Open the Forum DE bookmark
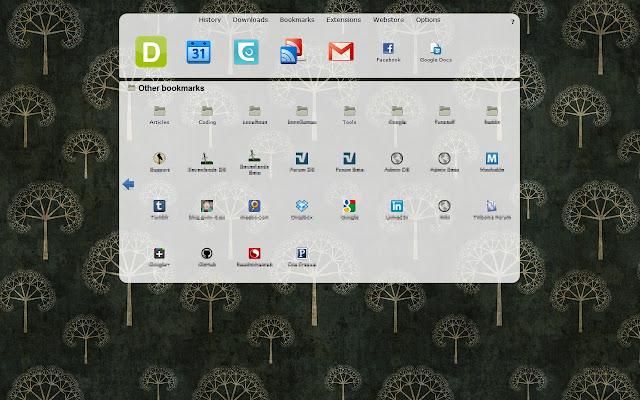 tap(302, 162)
